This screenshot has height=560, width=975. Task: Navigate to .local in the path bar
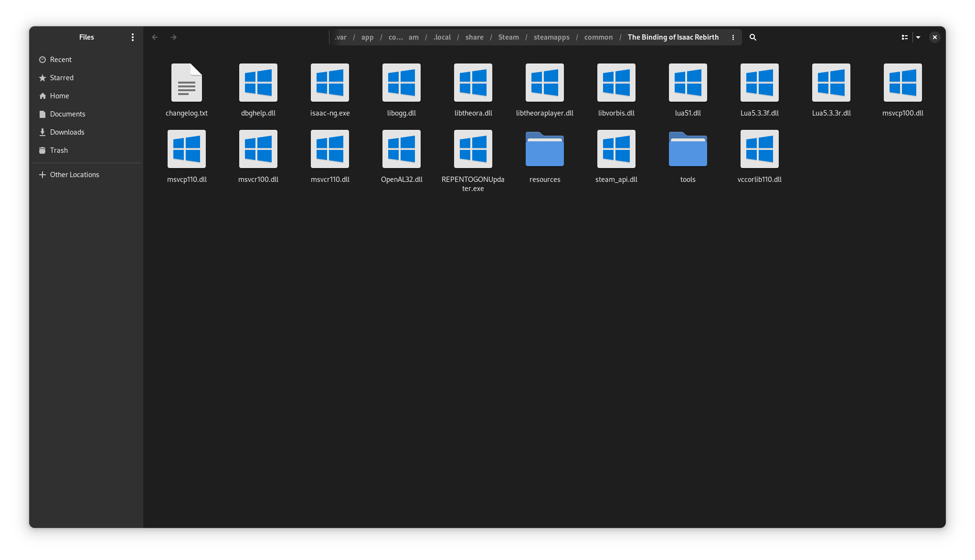click(442, 37)
